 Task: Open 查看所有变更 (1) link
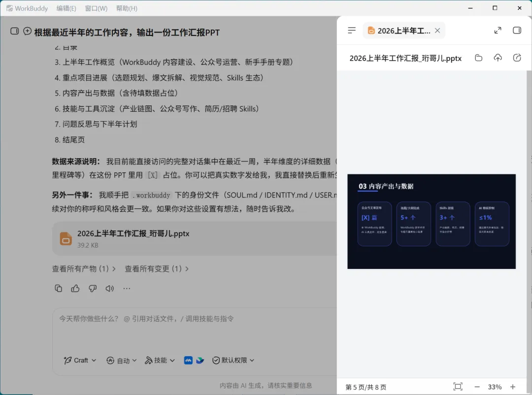coord(157,269)
